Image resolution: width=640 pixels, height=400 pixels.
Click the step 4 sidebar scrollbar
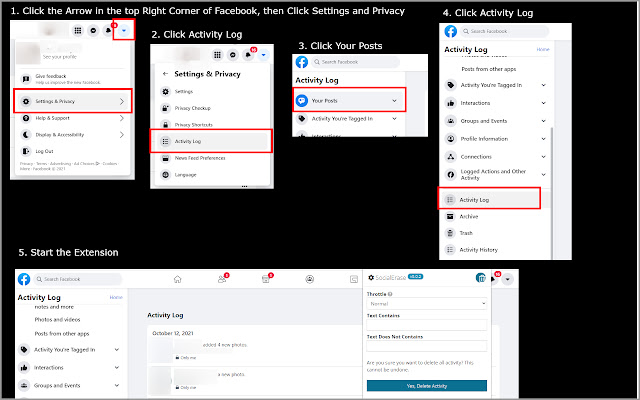click(552, 192)
